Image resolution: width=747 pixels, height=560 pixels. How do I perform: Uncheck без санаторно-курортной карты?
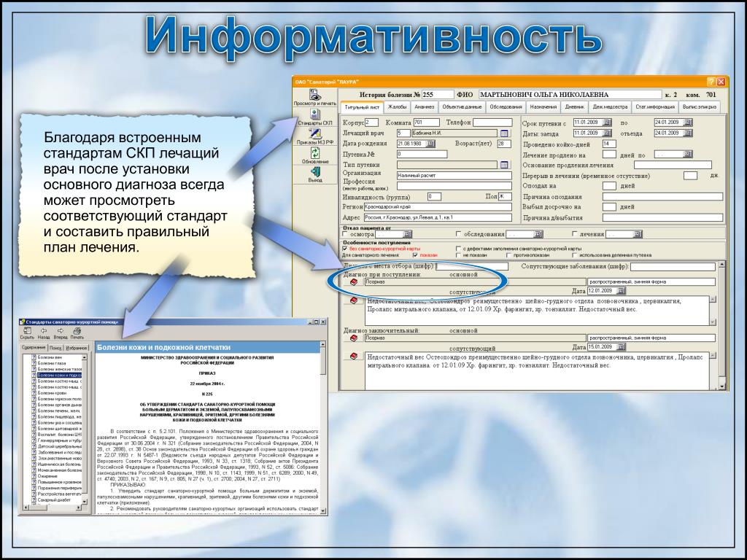point(345,249)
